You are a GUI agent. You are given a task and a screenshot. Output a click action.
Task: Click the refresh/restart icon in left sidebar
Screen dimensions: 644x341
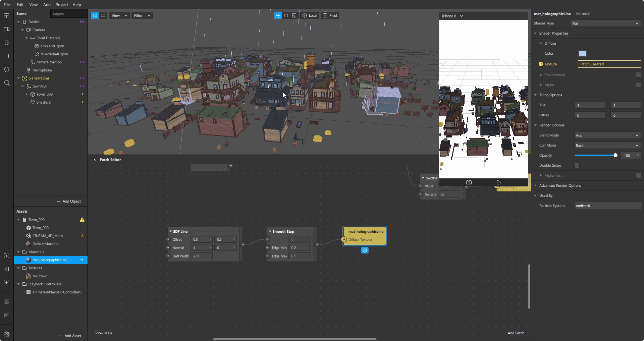click(6, 69)
